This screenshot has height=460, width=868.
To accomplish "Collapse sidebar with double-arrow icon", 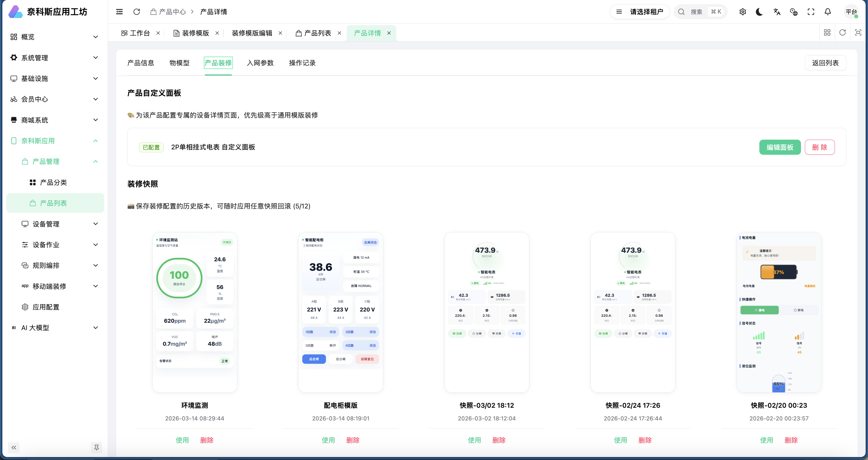I will click(14, 447).
